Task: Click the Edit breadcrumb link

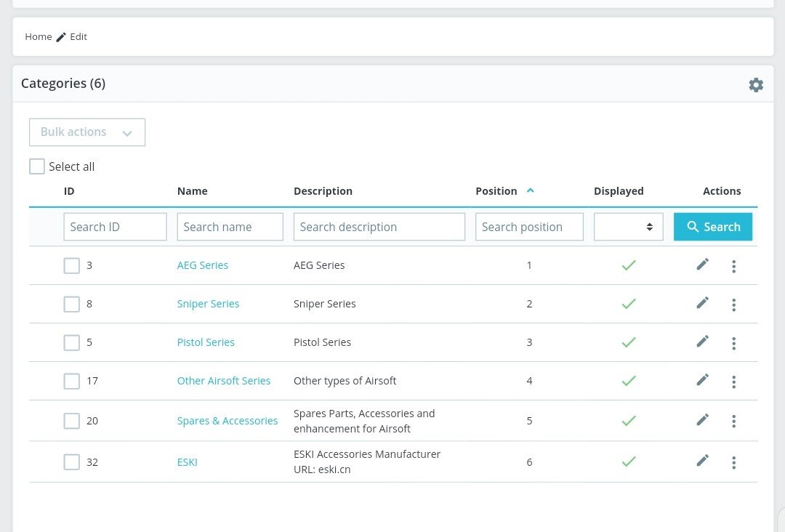Action: pyautogui.click(x=78, y=36)
